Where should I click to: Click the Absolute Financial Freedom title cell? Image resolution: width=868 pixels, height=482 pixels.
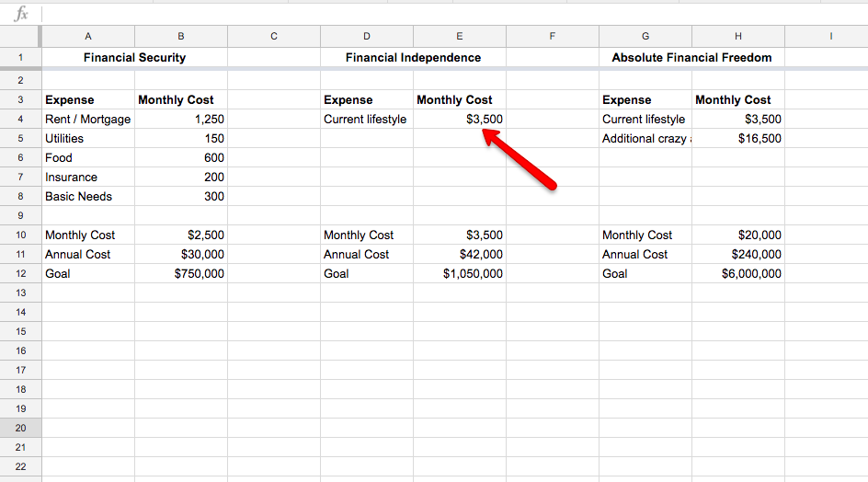click(x=691, y=58)
